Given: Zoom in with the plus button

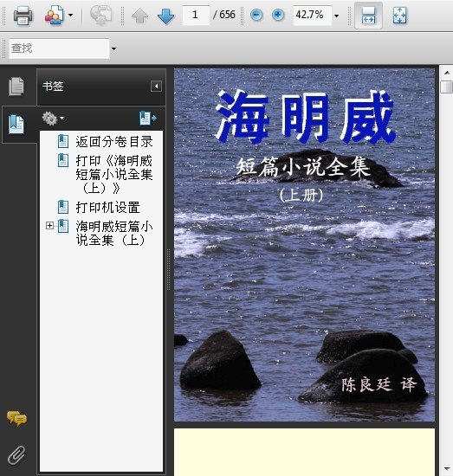Looking at the screenshot, I should click(x=278, y=15).
